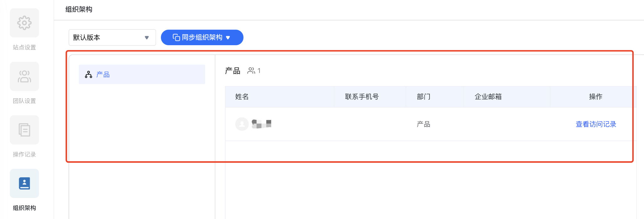The width and height of the screenshot is (644, 219).
Task: Click the 团队设置 sidebar label
Action: [x=24, y=101]
